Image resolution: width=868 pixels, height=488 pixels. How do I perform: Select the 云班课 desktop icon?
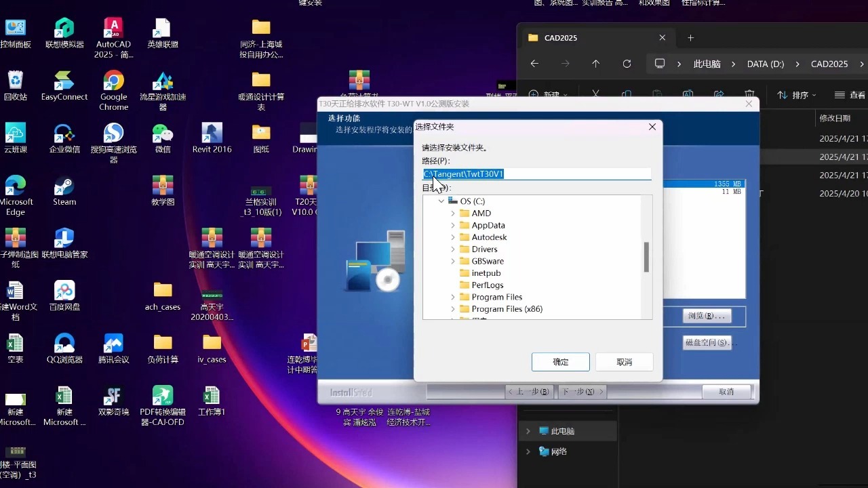click(16, 138)
